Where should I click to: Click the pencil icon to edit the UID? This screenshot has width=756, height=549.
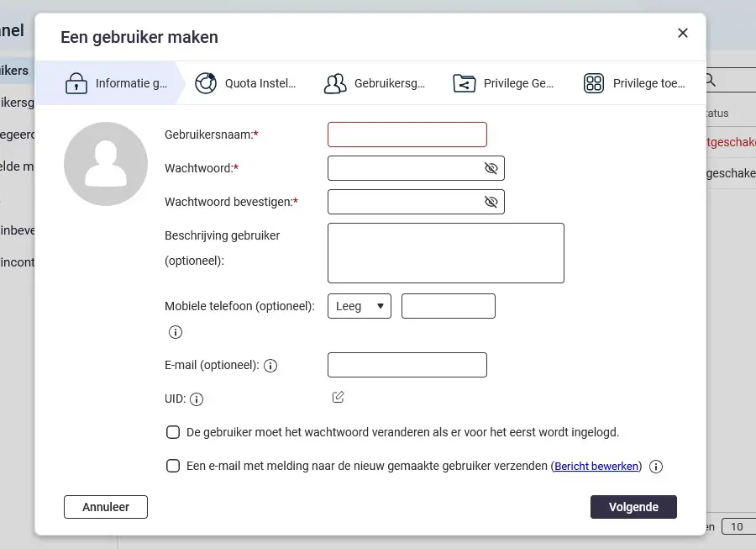point(338,396)
